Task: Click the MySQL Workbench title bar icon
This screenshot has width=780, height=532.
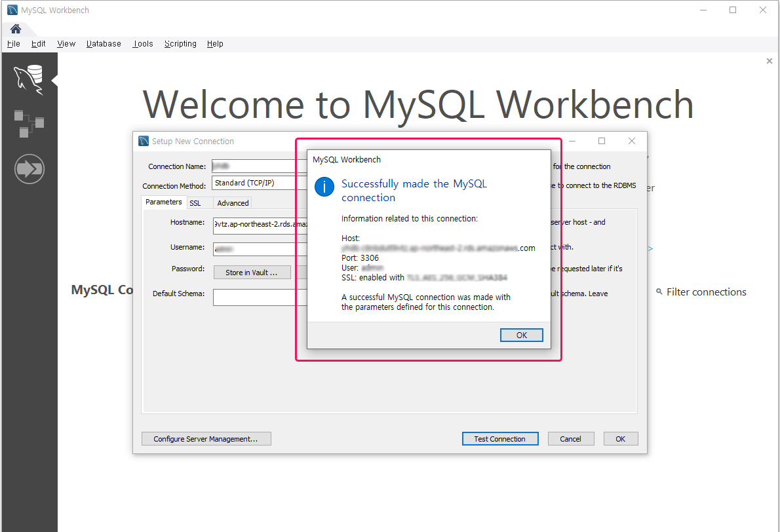Action: pyautogui.click(x=12, y=10)
